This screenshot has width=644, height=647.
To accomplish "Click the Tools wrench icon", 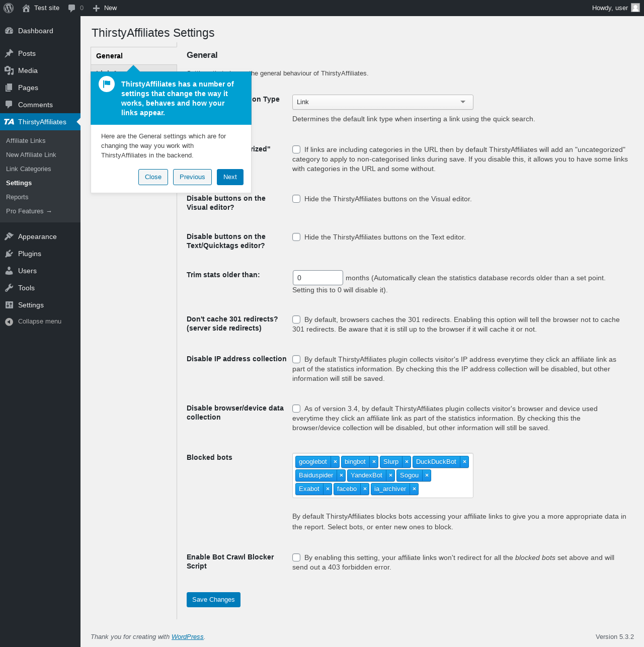I will [x=9, y=288].
